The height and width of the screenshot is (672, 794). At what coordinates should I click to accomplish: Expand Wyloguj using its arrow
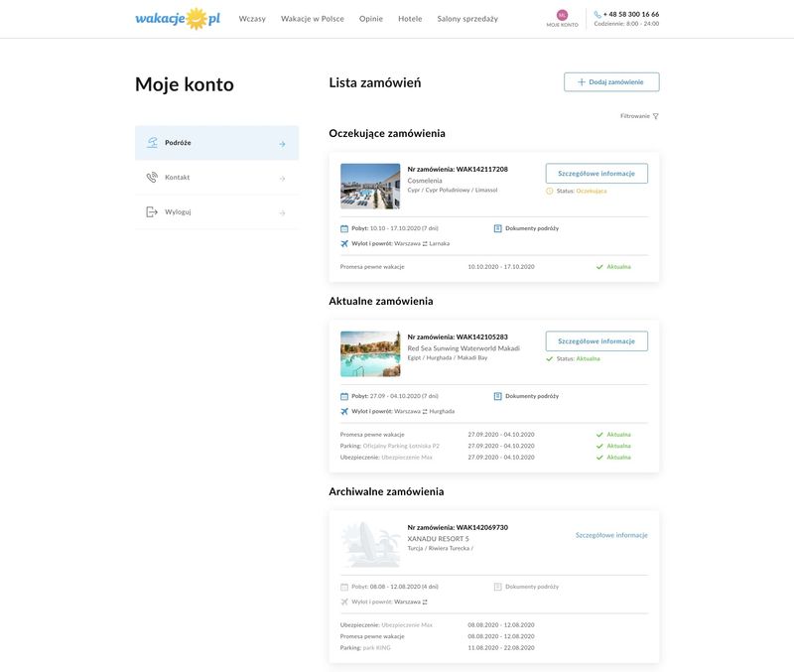(282, 212)
